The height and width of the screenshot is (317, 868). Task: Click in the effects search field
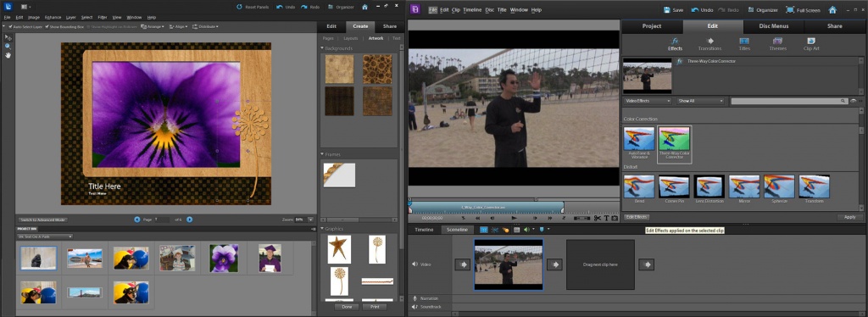[x=789, y=101]
